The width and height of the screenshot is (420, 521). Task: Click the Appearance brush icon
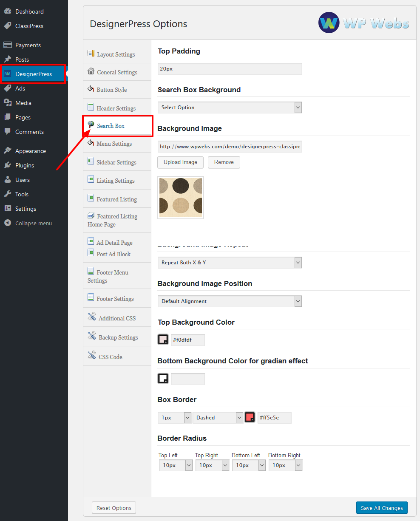[x=8, y=151]
